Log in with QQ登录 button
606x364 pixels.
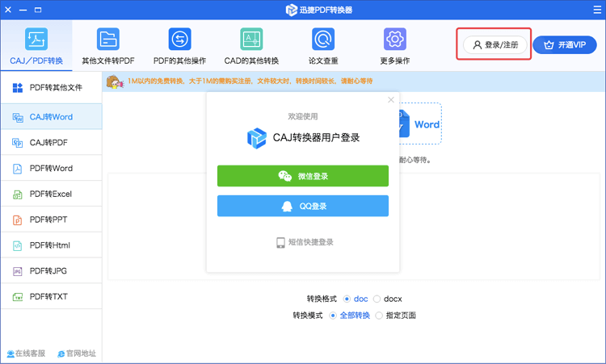coord(303,206)
